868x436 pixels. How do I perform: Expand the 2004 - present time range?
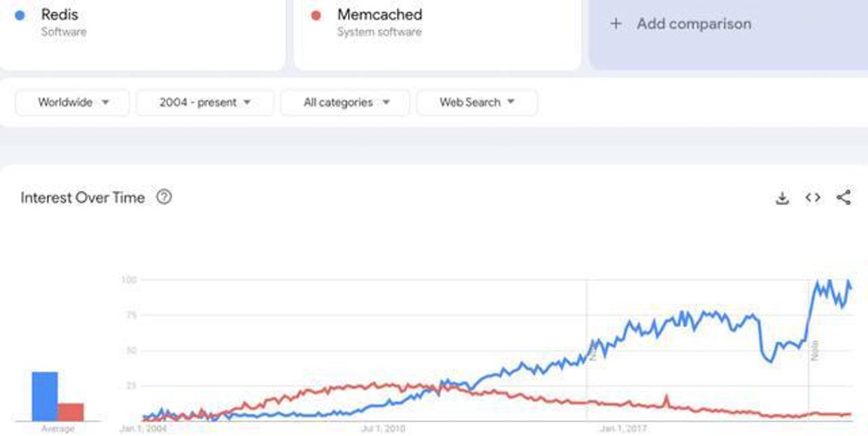click(x=205, y=103)
